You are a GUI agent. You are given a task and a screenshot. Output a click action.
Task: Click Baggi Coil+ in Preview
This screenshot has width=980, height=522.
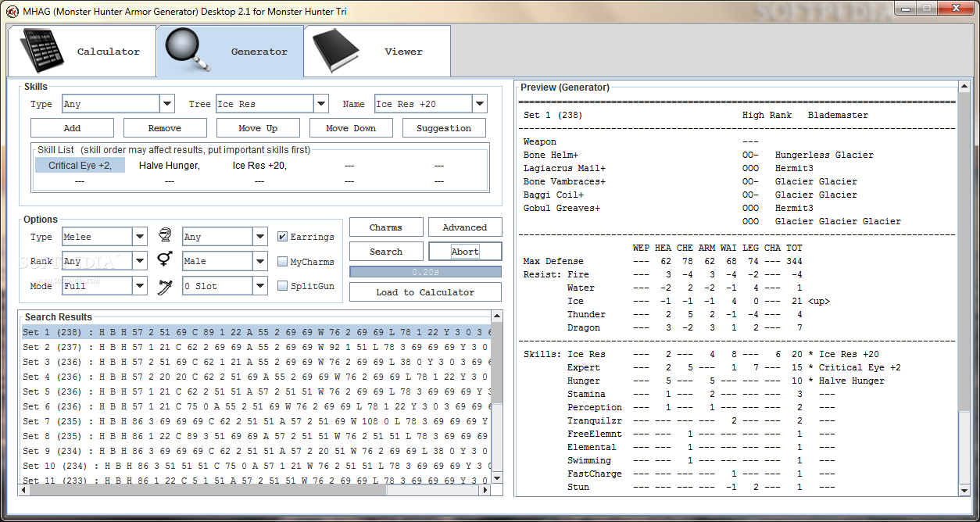click(x=553, y=195)
